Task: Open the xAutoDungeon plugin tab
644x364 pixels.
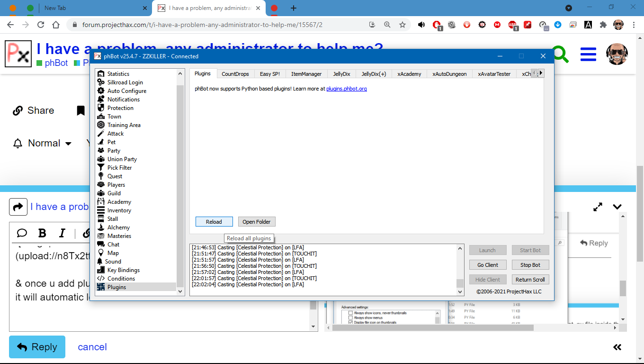Action: [x=449, y=74]
